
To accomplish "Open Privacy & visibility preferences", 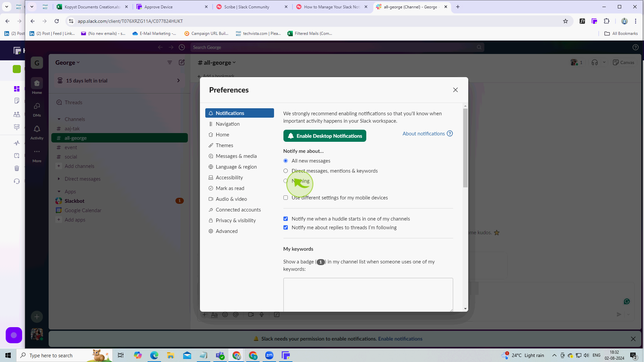I will click(239, 221).
